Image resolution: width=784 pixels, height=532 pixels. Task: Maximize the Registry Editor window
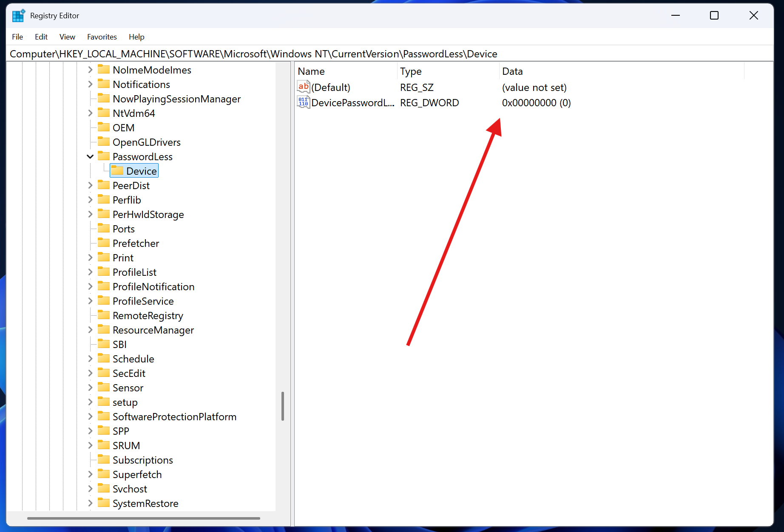714,16
